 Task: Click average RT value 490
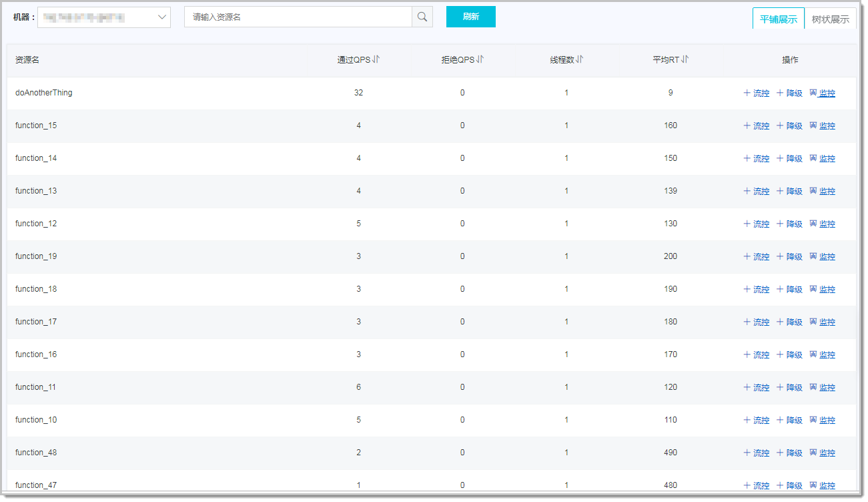pyautogui.click(x=671, y=453)
